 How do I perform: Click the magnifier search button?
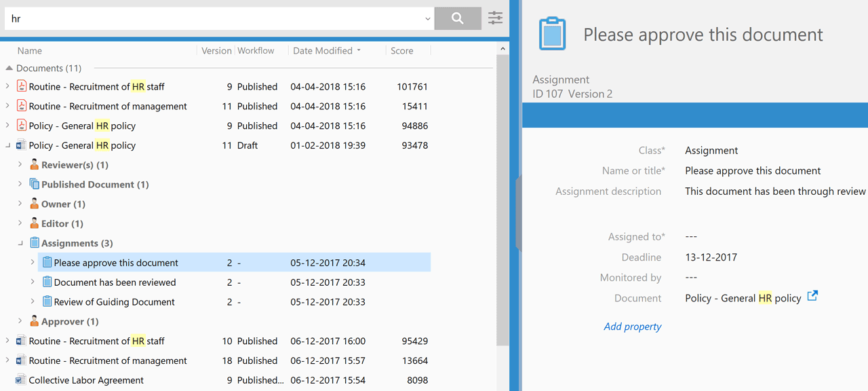458,18
